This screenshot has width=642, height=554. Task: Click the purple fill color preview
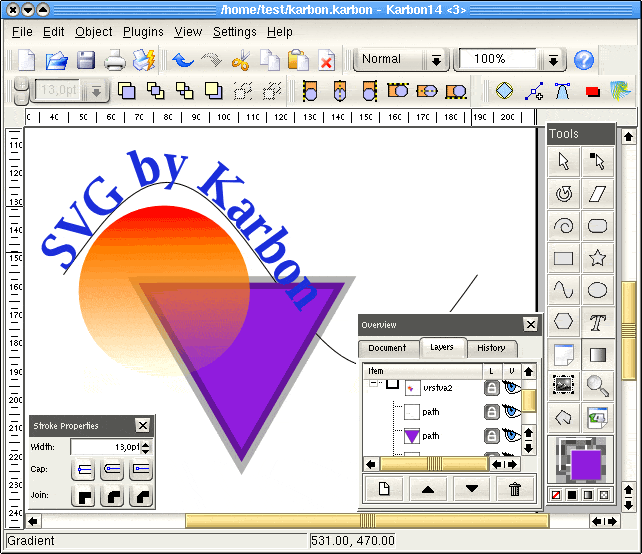(x=585, y=465)
